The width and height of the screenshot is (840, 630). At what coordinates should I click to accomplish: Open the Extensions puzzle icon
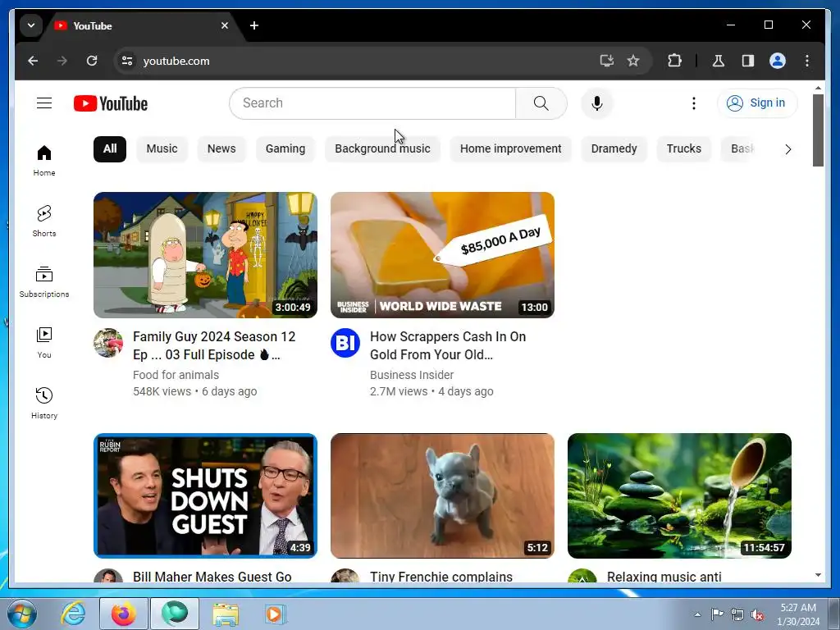(x=674, y=61)
